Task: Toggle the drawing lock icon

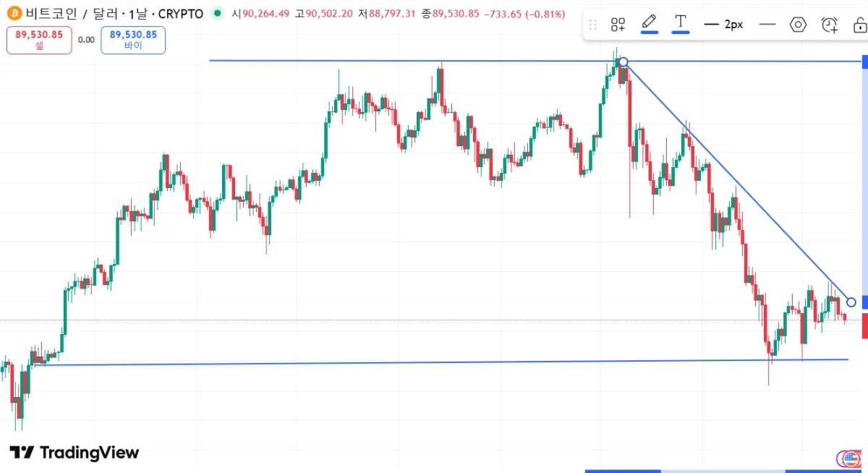Action: click(859, 25)
